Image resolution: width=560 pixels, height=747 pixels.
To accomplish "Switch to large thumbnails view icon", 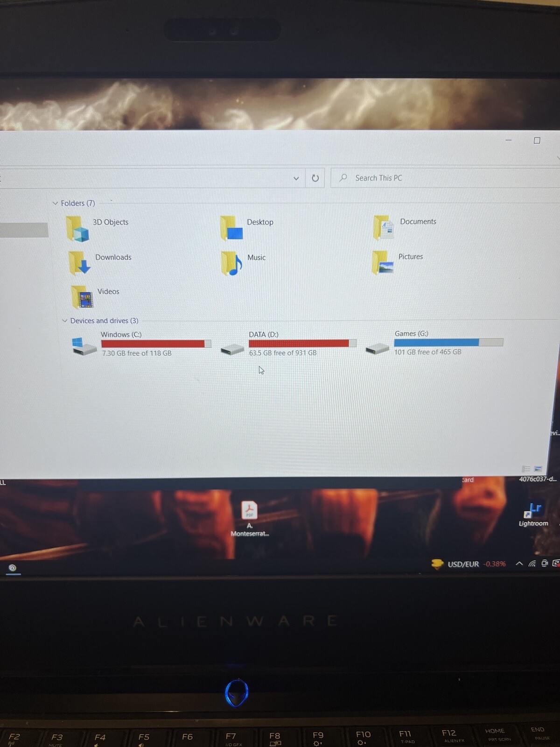I will (x=538, y=469).
